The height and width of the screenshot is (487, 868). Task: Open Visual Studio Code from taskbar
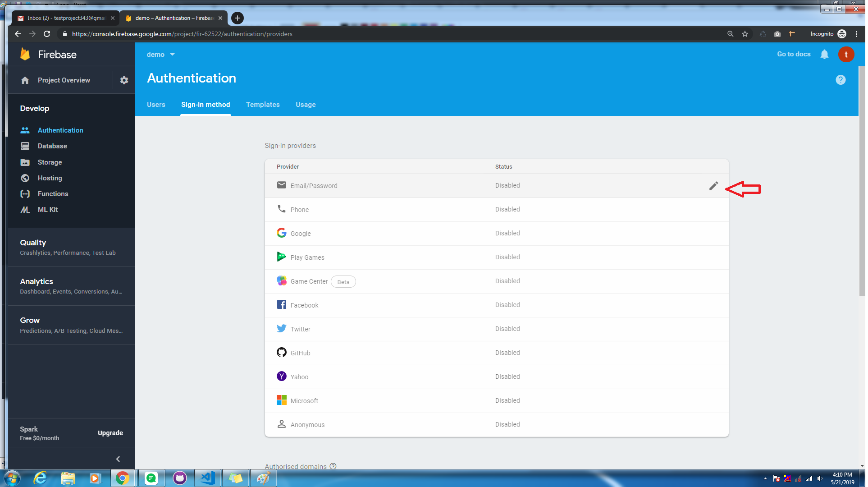pos(208,478)
